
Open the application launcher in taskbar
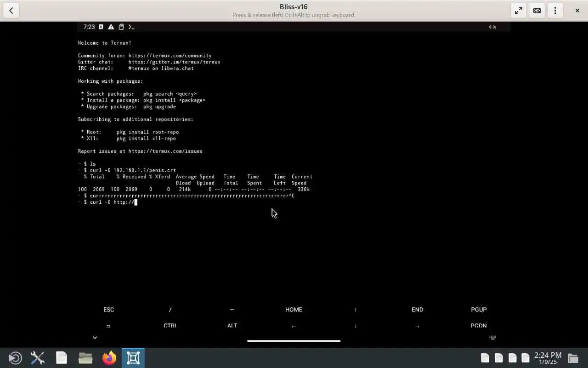tap(15, 358)
